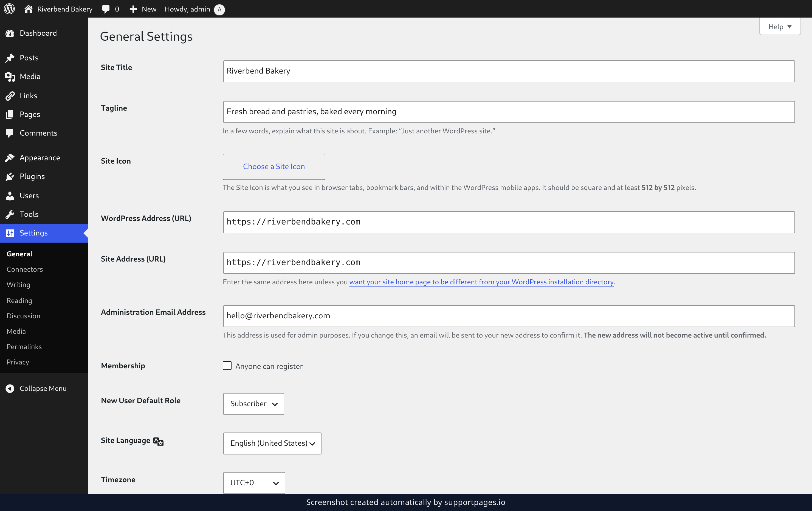Click the Settings sliders icon
812x511 pixels.
[x=10, y=233]
